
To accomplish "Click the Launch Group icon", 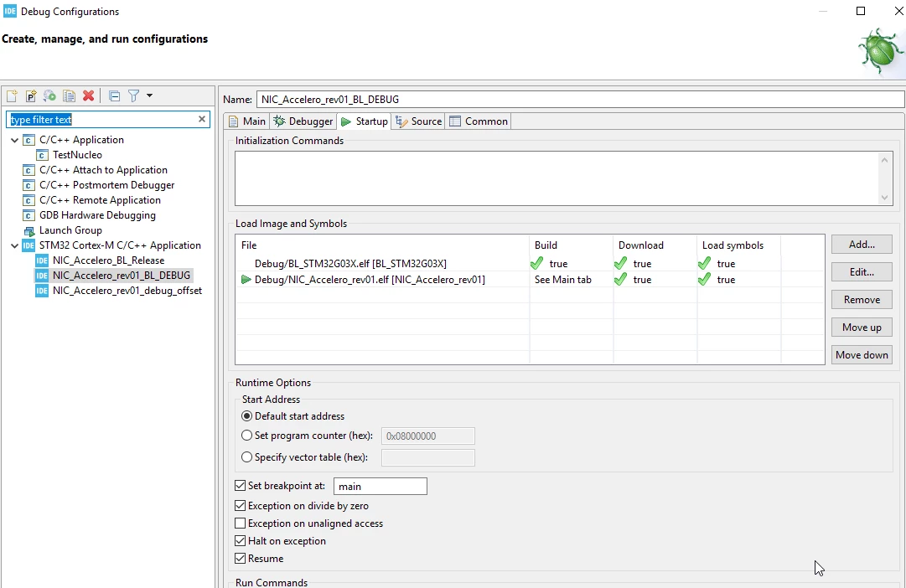I will pos(28,230).
